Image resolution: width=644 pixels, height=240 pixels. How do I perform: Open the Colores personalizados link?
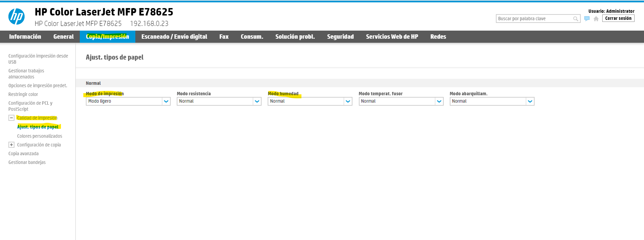click(40, 136)
